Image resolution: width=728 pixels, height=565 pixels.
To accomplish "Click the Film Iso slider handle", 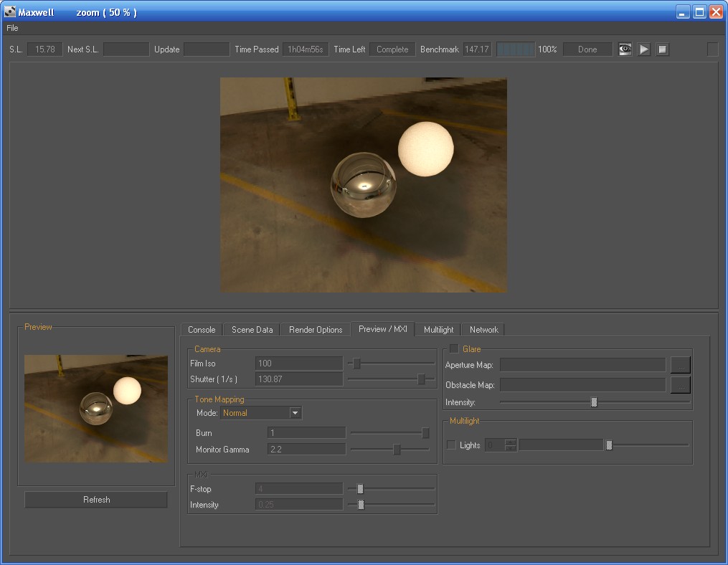I will point(356,363).
